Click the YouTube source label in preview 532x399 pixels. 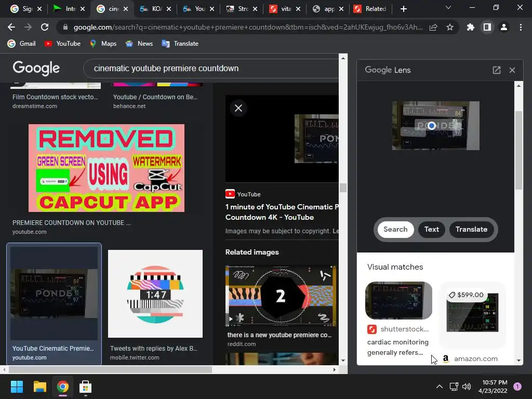[x=243, y=194]
